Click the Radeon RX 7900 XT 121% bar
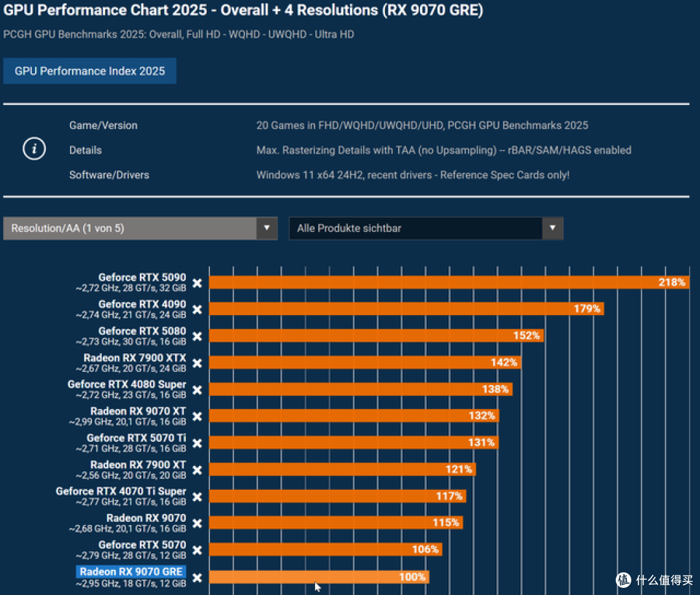This screenshot has width=700, height=595. tap(342, 469)
